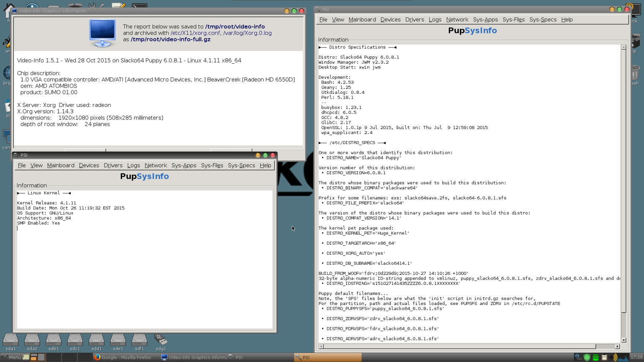This screenshot has height=362, width=644.
Task: Click the '/var/log/Xorg.0.log' path text
Action: [247, 33]
